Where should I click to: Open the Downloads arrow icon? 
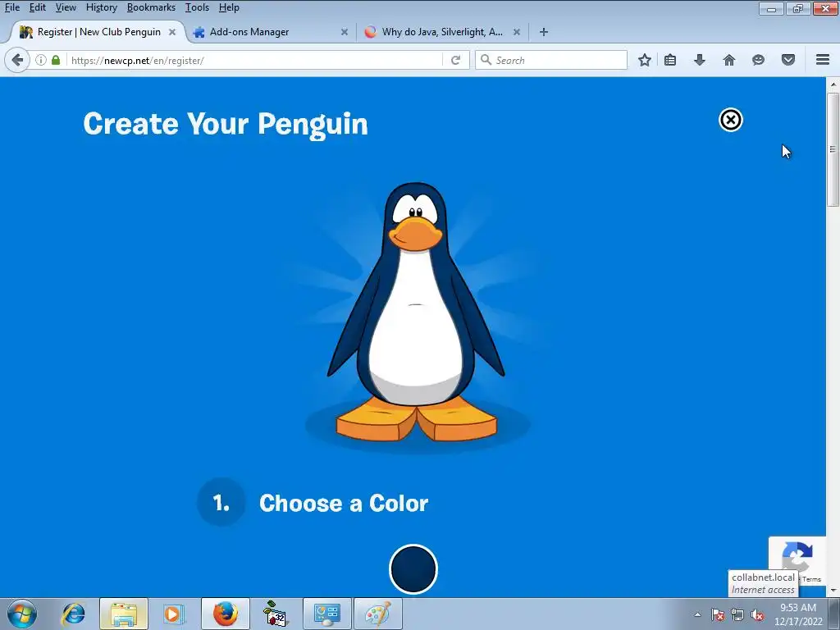pos(700,60)
